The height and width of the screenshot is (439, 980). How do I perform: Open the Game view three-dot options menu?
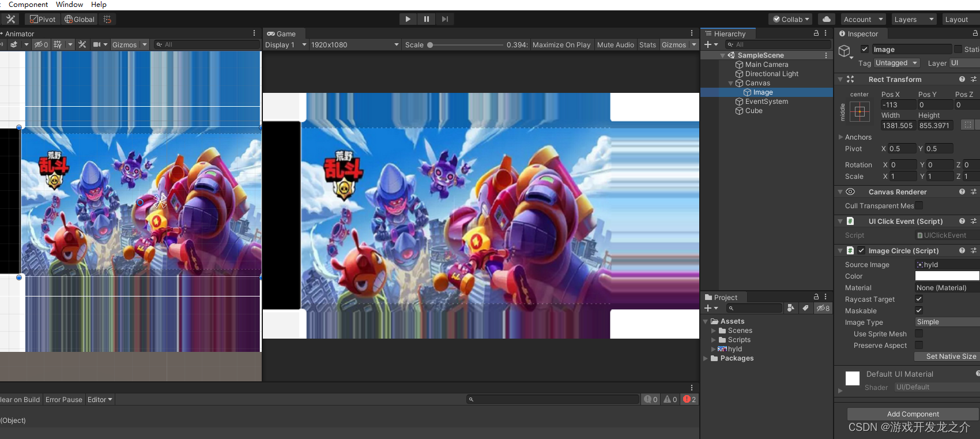click(692, 33)
